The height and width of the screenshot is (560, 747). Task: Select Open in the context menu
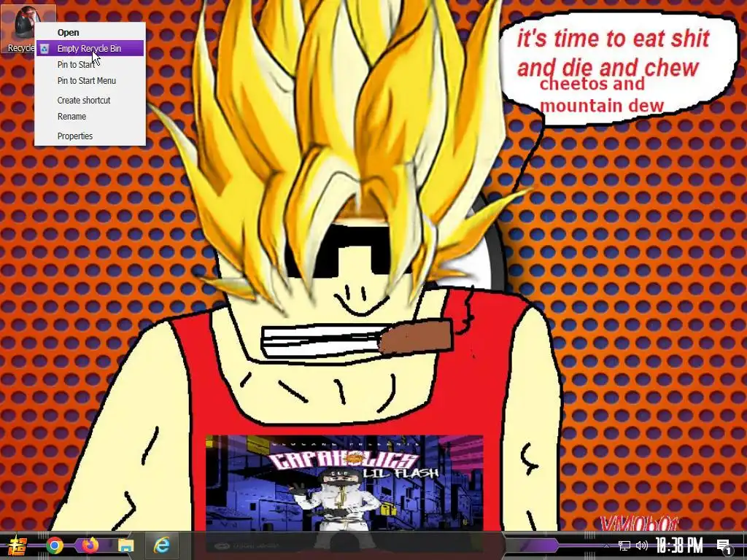tap(90, 32)
